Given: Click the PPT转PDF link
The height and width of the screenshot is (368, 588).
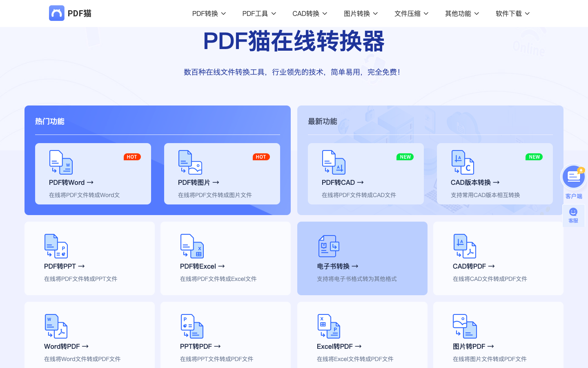Looking at the screenshot, I should [x=199, y=346].
